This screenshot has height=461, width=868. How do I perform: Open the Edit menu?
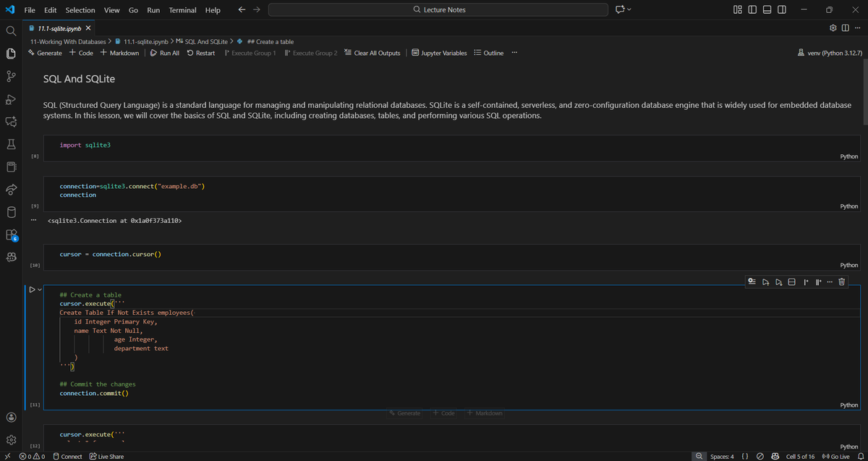coord(51,10)
